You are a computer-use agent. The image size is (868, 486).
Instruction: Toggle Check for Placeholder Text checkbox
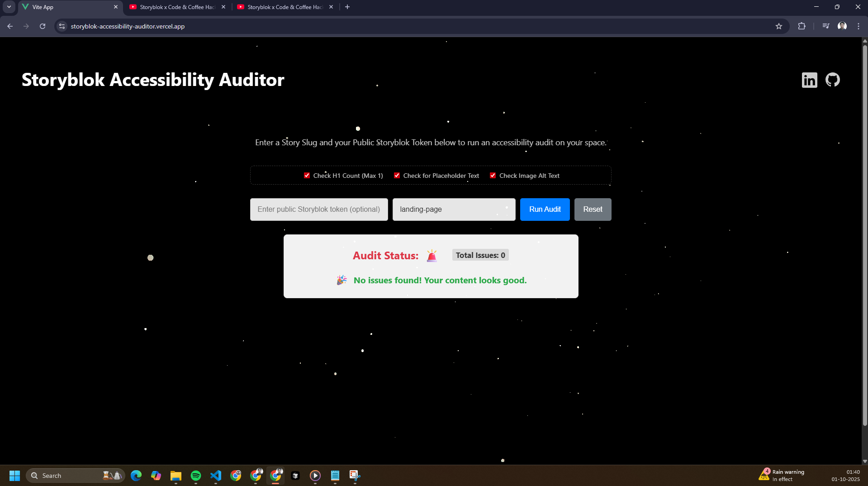(x=397, y=176)
